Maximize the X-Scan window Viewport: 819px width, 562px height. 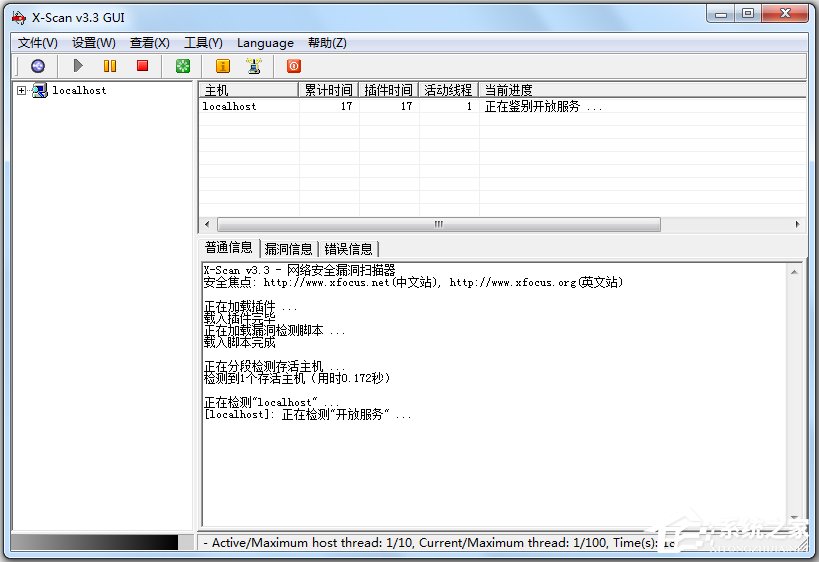748,14
